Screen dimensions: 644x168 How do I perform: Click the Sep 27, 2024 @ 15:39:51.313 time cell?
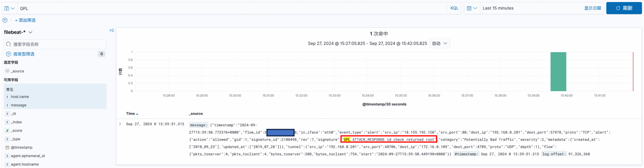pos(155,124)
